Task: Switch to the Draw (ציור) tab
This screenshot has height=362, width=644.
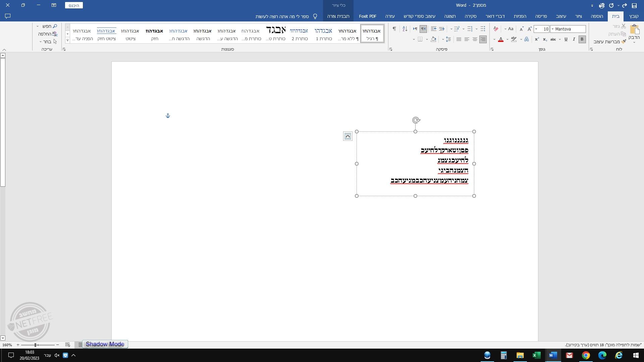Action: pos(579,16)
